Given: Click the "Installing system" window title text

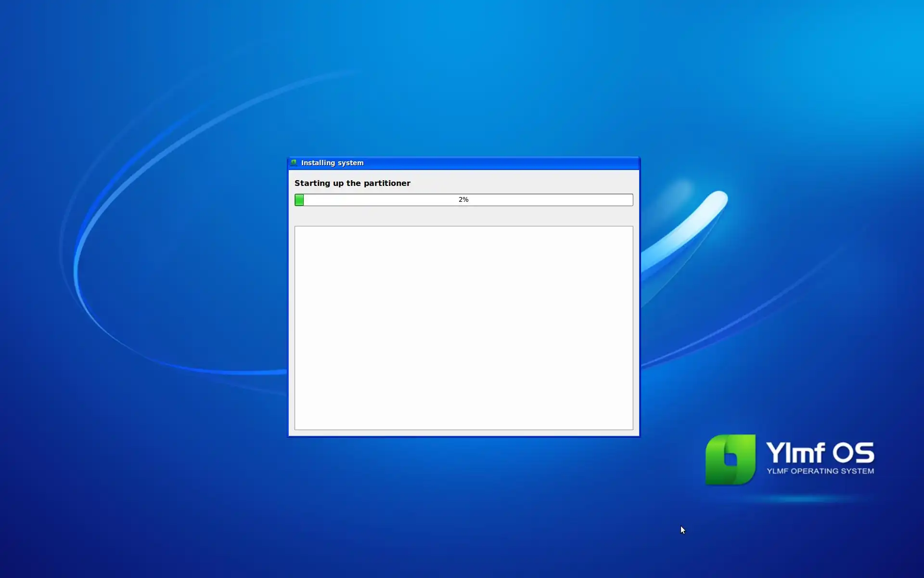Looking at the screenshot, I should click(332, 163).
